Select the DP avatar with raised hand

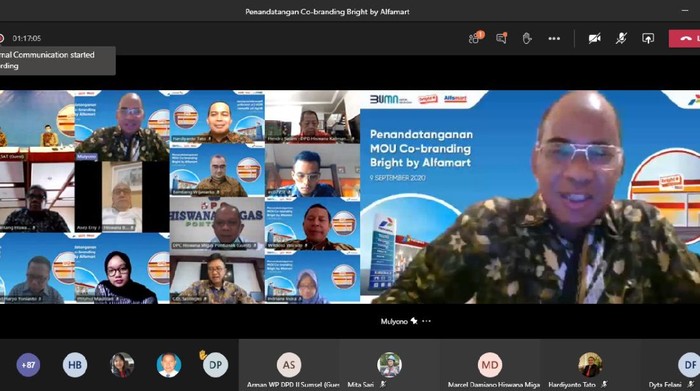[215, 365]
